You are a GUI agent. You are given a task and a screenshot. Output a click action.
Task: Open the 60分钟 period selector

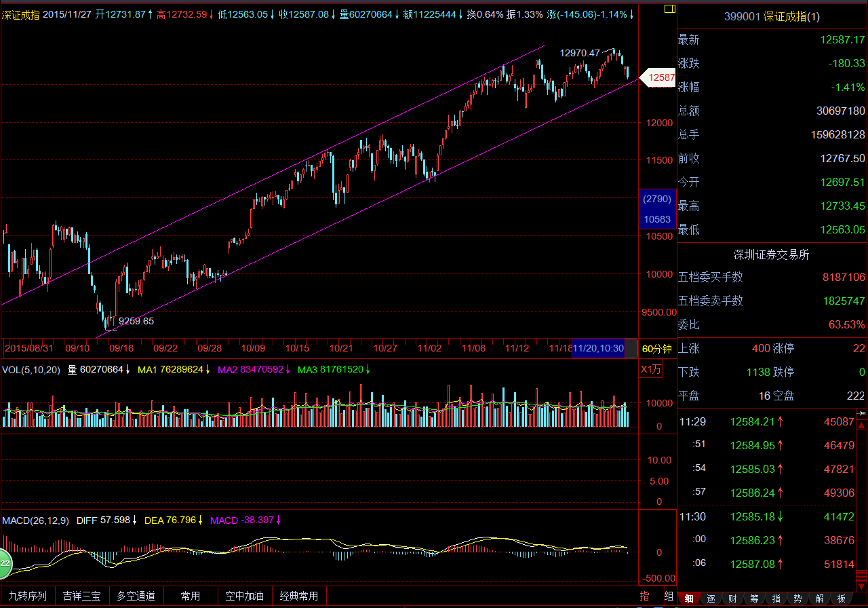pyautogui.click(x=656, y=348)
